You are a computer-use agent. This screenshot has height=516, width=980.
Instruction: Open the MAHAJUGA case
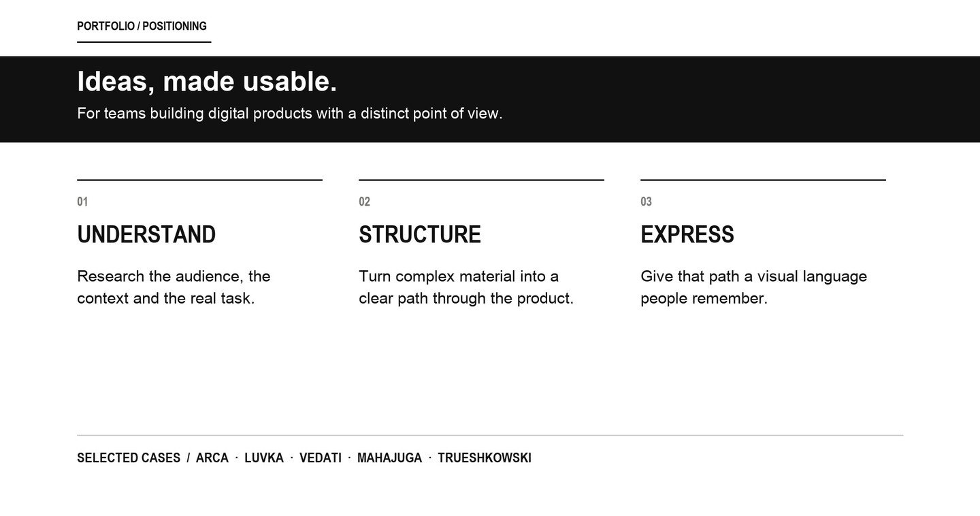point(389,458)
